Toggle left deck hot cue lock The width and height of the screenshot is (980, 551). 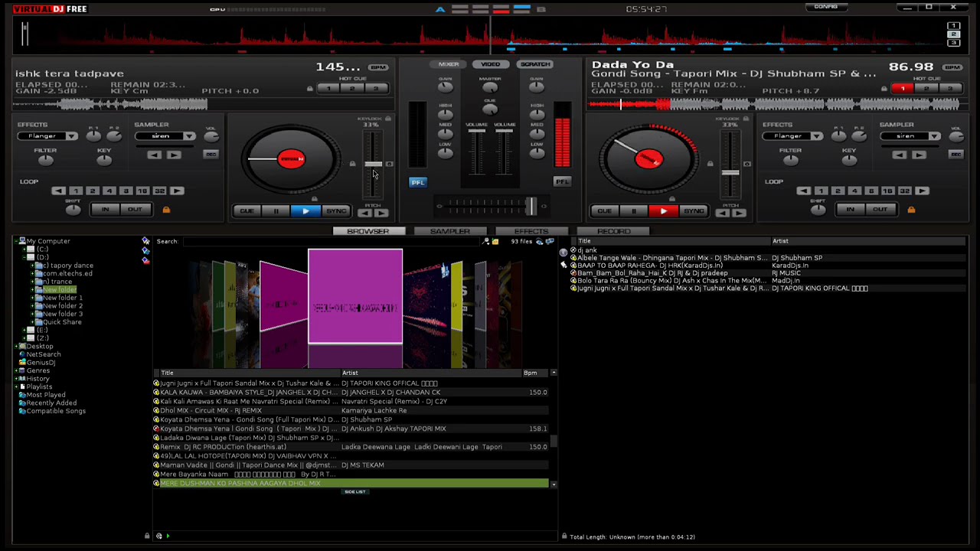(309, 89)
